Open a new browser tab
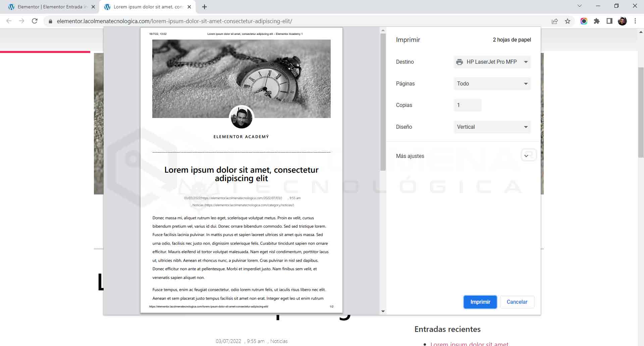Image resolution: width=644 pixels, height=346 pixels. (x=204, y=7)
